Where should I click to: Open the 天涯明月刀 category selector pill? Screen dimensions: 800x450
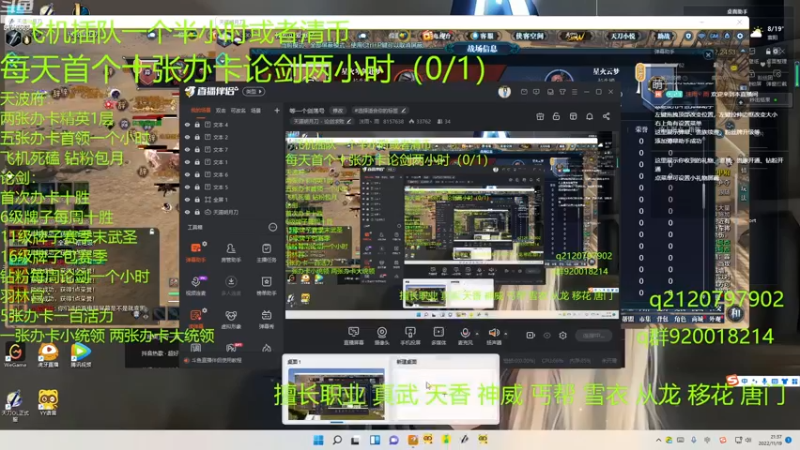tap(322, 121)
